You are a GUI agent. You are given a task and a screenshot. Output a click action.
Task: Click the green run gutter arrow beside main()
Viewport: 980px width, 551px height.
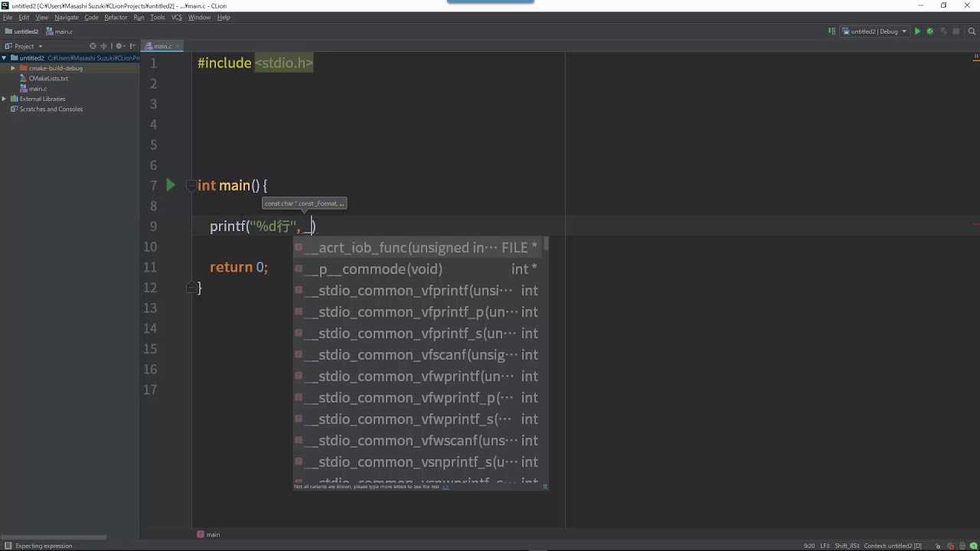click(x=171, y=185)
